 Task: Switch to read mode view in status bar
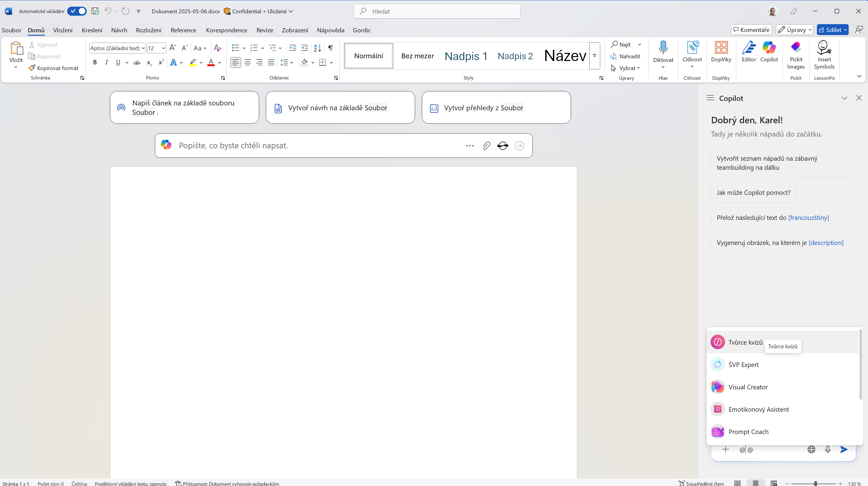pos(738,483)
